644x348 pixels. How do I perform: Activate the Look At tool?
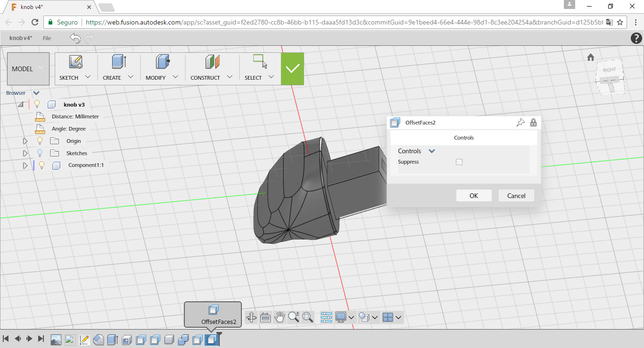[265, 317]
